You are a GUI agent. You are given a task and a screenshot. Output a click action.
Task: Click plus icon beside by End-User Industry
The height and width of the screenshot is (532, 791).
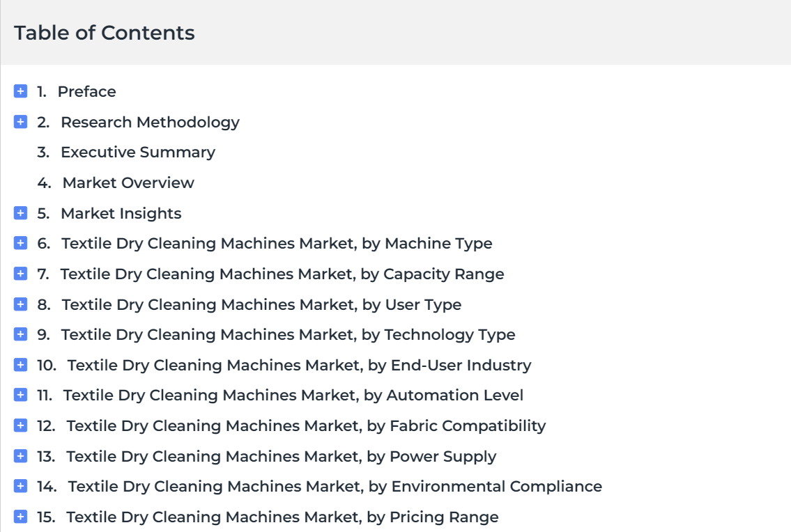point(20,365)
